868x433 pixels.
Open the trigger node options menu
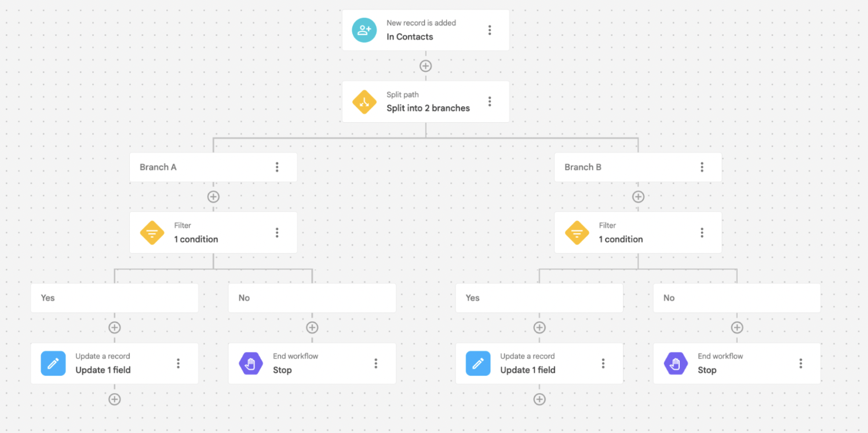pyautogui.click(x=490, y=30)
